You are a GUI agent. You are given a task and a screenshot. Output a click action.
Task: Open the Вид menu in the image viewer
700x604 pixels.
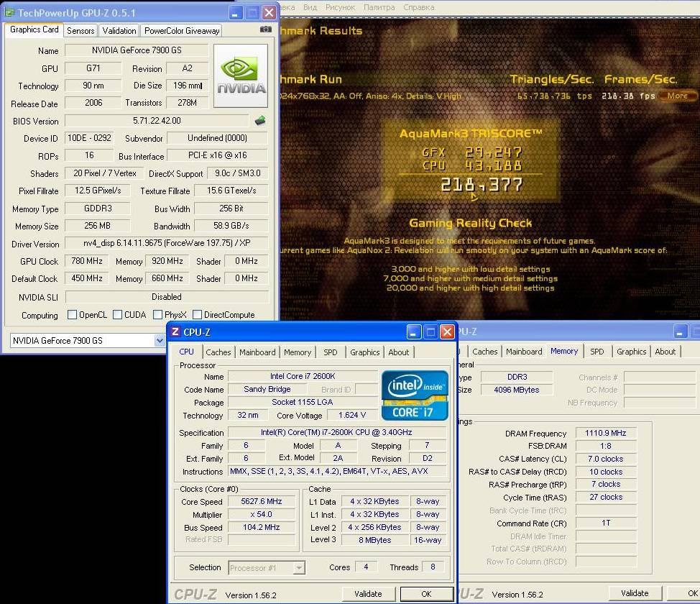click(310, 7)
